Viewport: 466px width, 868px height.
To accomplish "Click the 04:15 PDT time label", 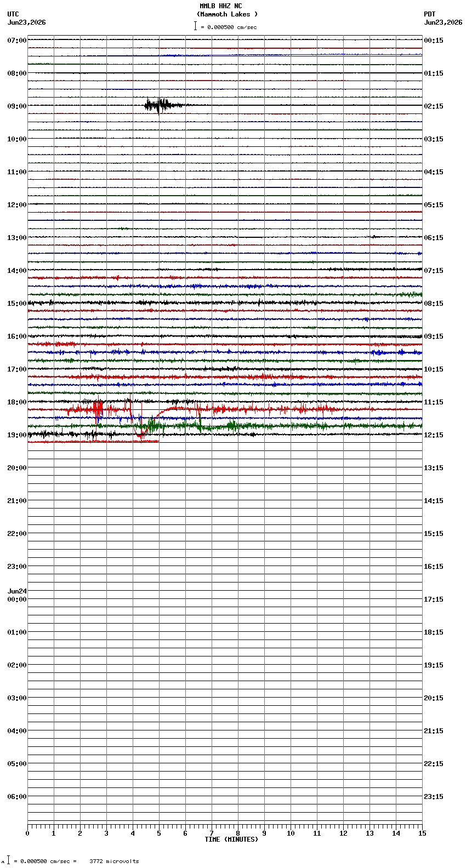I will pyautogui.click(x=434, y=172).
